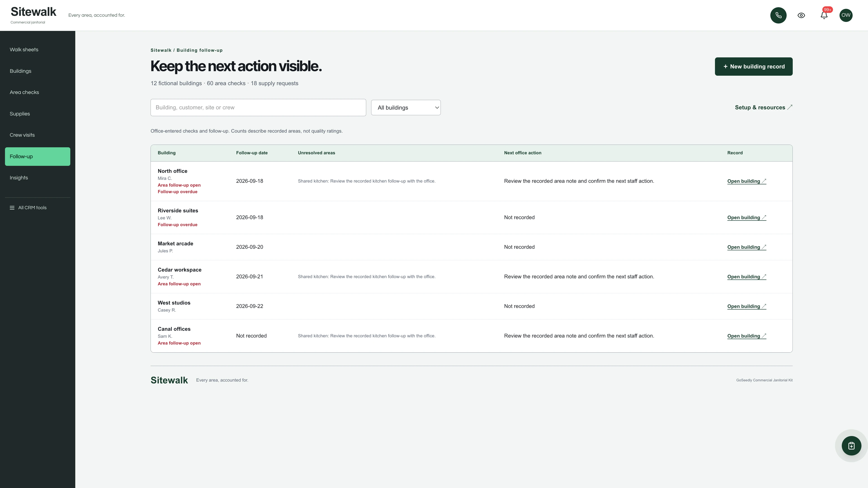The image size is (868, 488).
Task: Select the West studios building name
Action: [174, 303]
